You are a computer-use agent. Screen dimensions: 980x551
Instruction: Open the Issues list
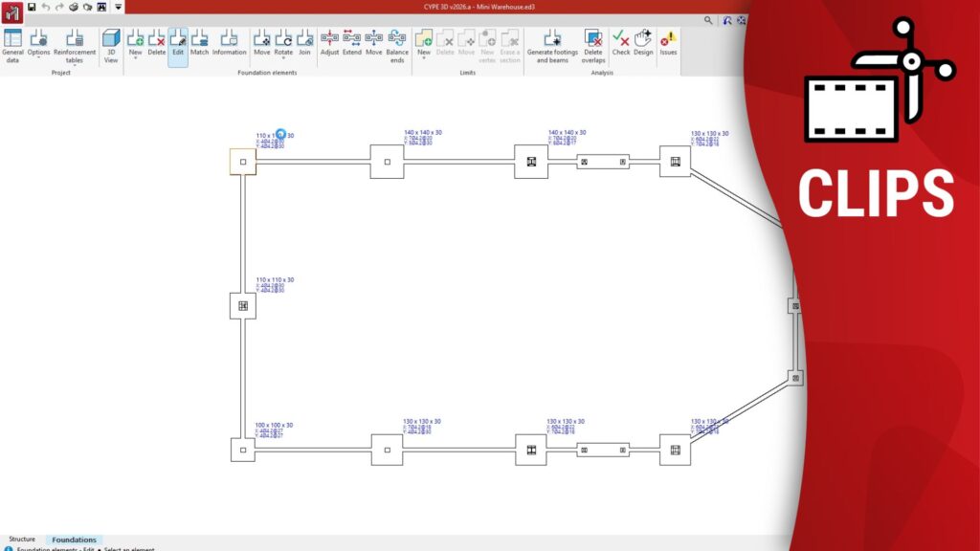tap(668, 43)
